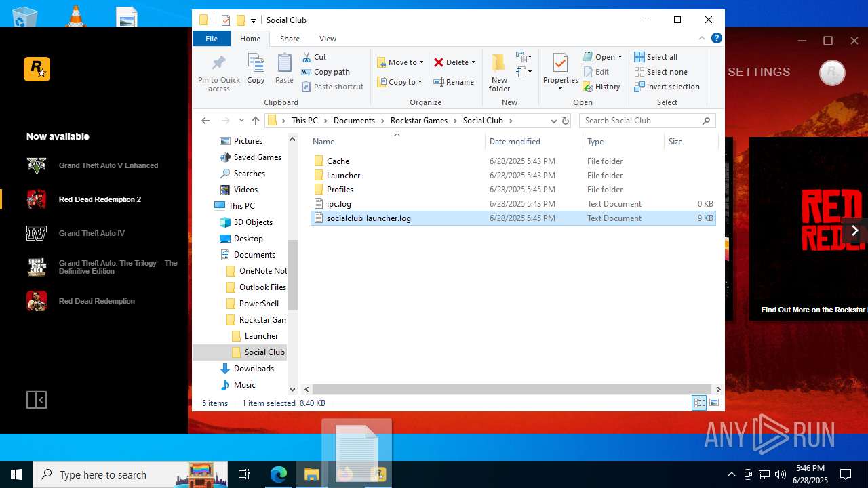
Task: Select Saved Games in navigation pane
Action: click(x=257, y=157)
